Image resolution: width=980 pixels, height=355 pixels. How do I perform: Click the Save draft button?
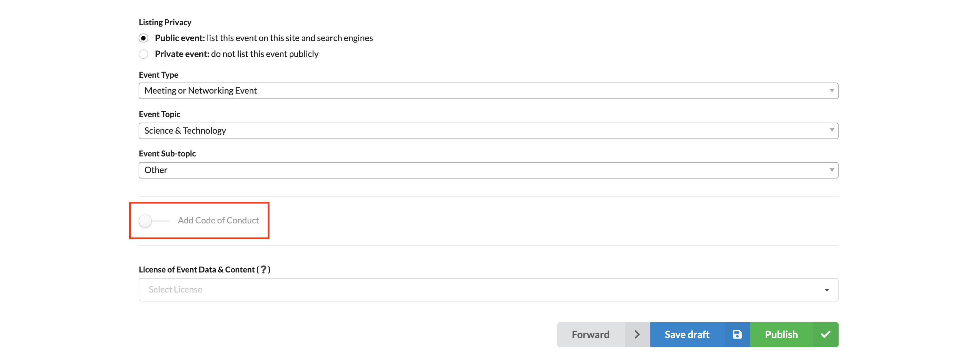point(700,334)
